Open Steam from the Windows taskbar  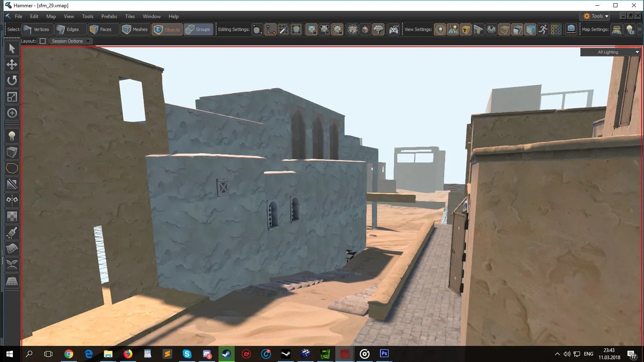(227, 354)
